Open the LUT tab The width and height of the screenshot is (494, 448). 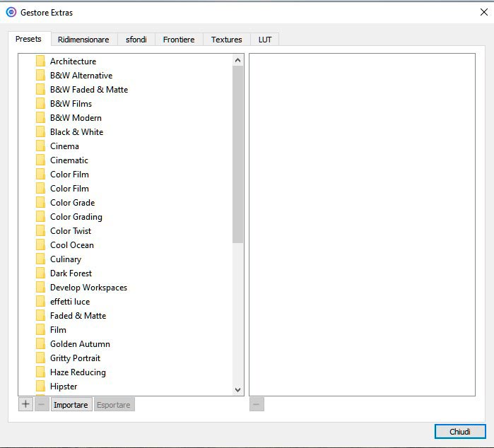[x=265, y=40]
